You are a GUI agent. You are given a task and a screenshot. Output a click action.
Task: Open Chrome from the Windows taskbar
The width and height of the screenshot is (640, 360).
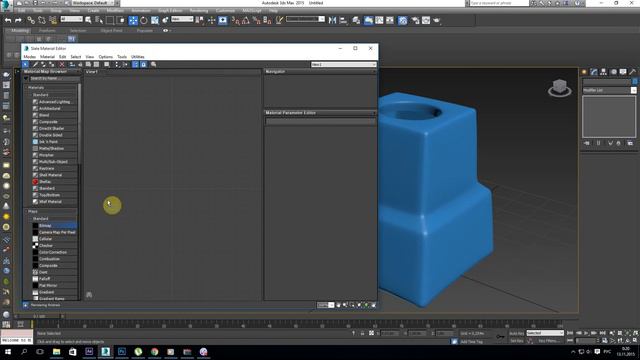pos(154,351)
